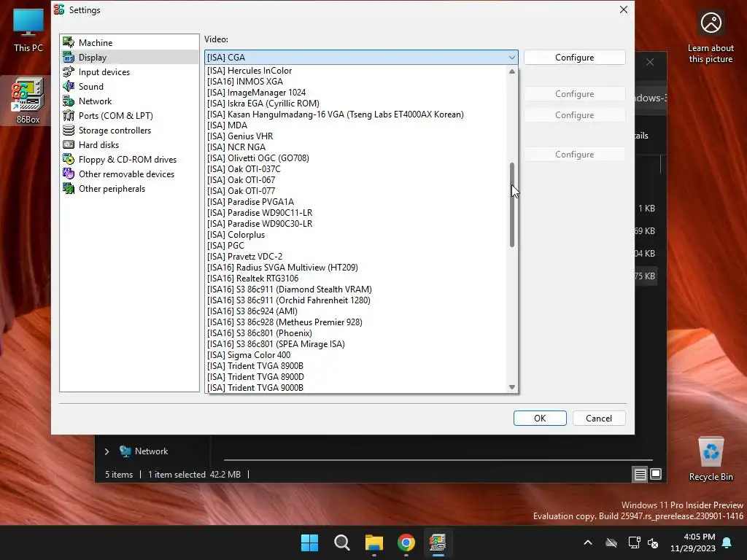The height and width of the screenshot is (560, 747).
Task: Choose [ISA] Pravetz VDC-2
Action: coord(356,257)
